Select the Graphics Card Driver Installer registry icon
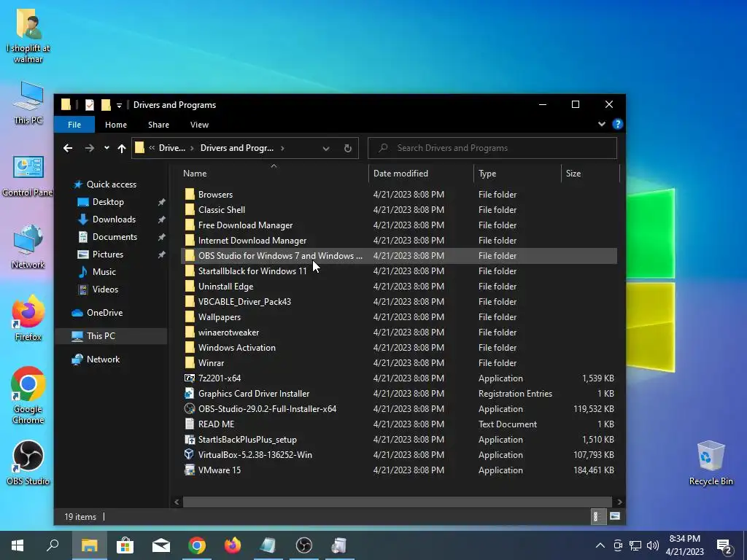747x560 pixels. [x=190, y=393]
